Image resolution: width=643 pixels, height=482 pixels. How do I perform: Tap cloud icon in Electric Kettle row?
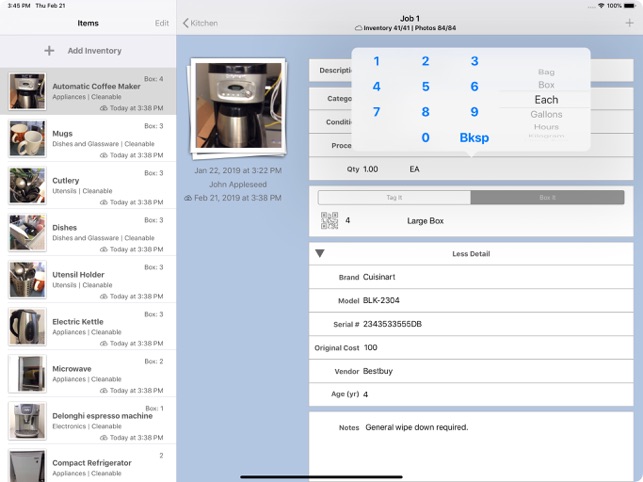(x=104, y=343)
